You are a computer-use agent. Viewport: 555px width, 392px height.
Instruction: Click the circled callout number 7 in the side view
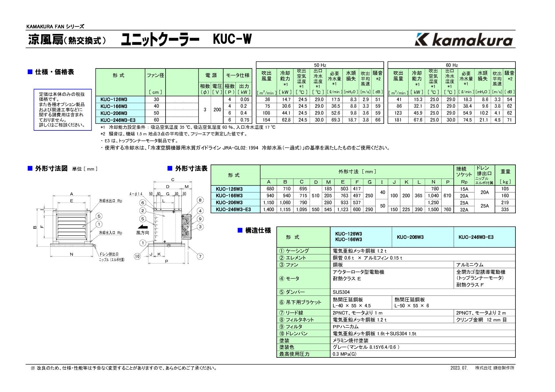(200, 256)
